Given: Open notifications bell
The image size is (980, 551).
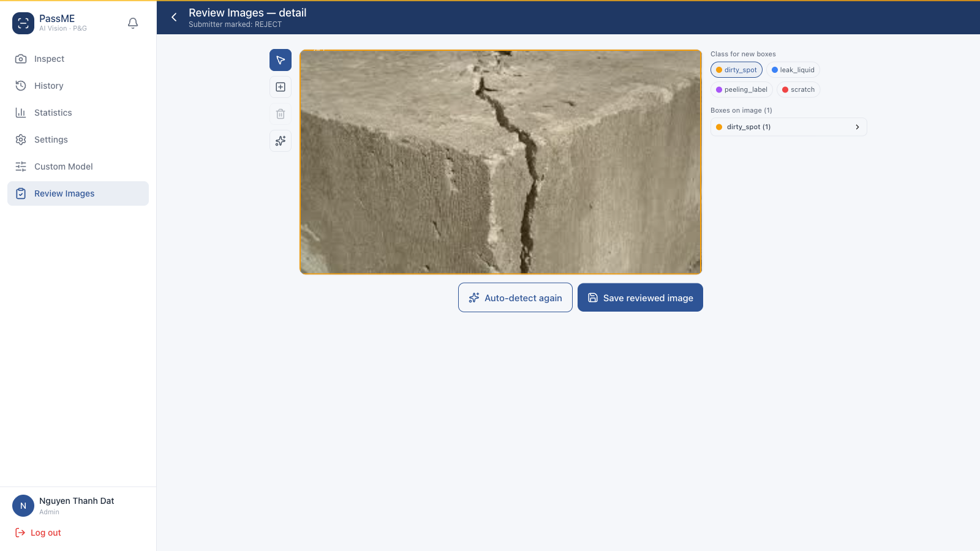Looking at the screenshot, I should point(133,23).
